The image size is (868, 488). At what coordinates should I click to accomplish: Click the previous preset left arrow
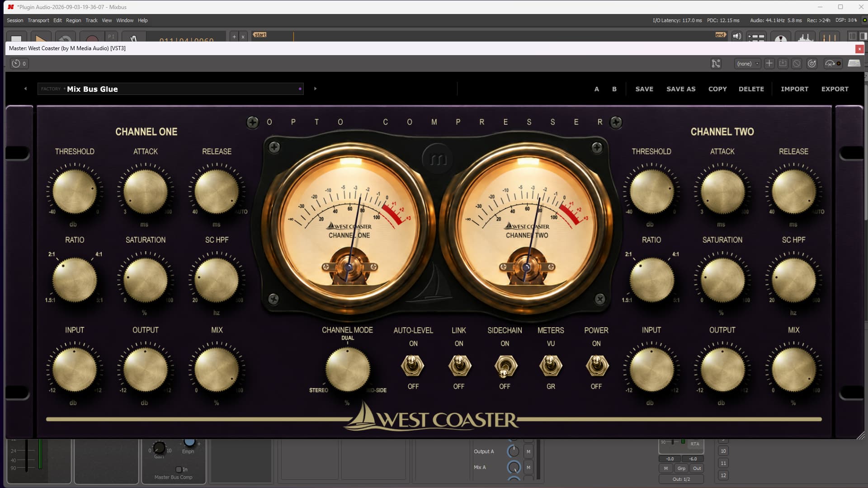tap(25, 89)
